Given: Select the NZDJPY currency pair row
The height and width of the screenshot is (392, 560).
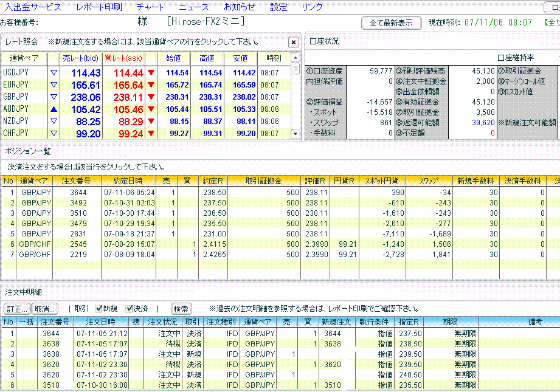Looking at the screenshot, I should (147, 122).
